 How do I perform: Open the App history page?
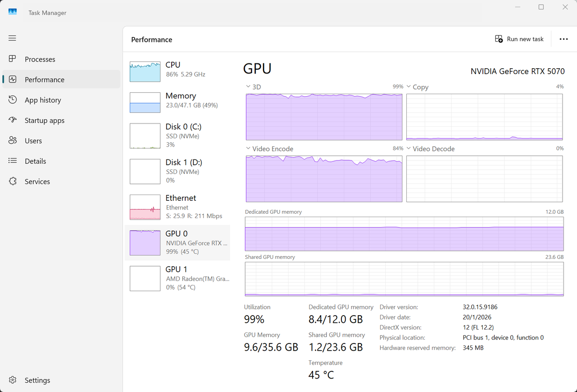coord(61,100)
